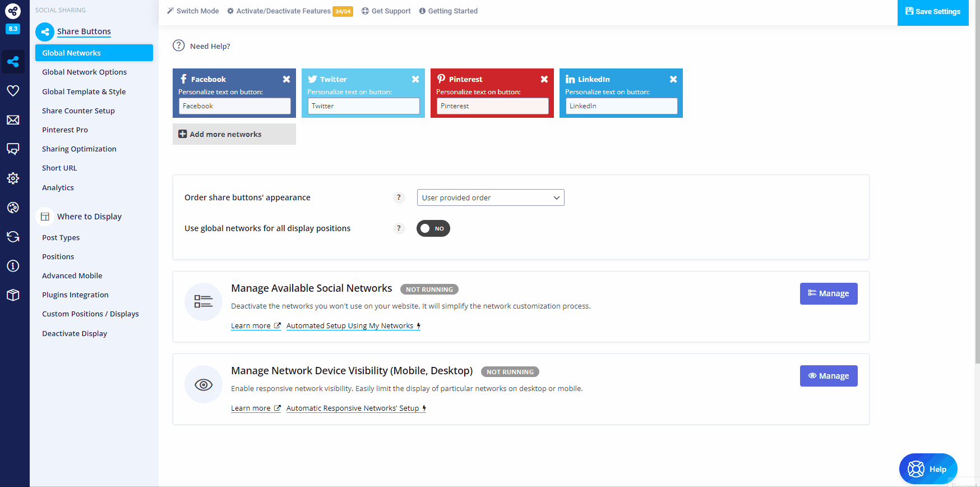Remove the Pinterest network card
Image resolution: width=980 pixels, height=487 pixels.
pos(544,79)
